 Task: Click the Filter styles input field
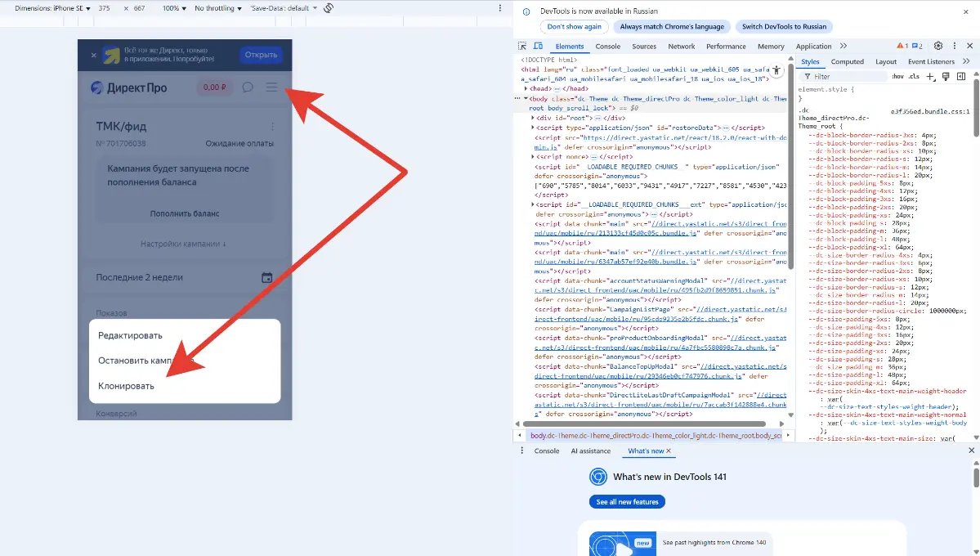pos(844,76)
